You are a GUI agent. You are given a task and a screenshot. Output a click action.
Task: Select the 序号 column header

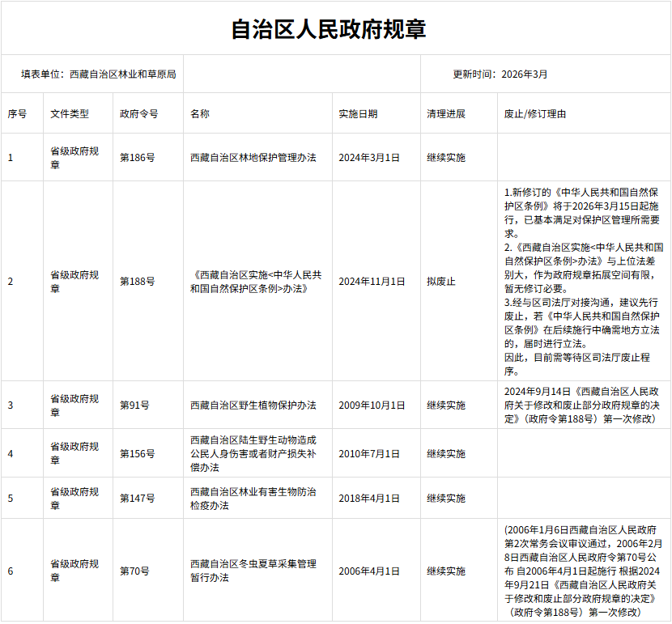(x=17, y=114)
